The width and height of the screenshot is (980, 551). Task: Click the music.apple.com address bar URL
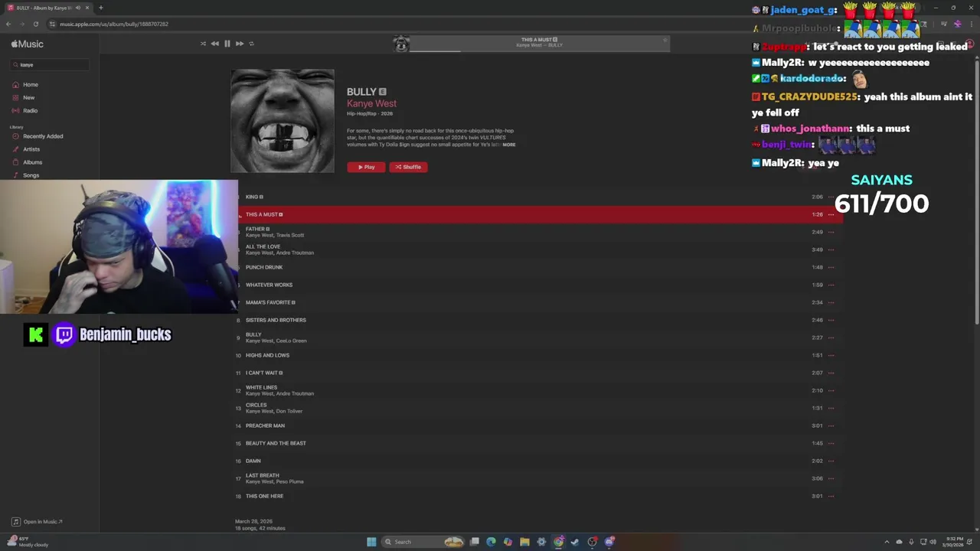pyautogui.click(x=114, y=24)
